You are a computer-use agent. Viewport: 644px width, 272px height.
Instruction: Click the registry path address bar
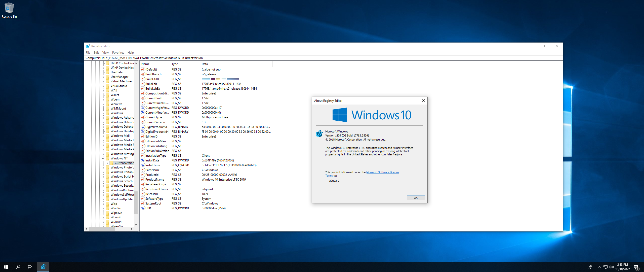[323, 58]
